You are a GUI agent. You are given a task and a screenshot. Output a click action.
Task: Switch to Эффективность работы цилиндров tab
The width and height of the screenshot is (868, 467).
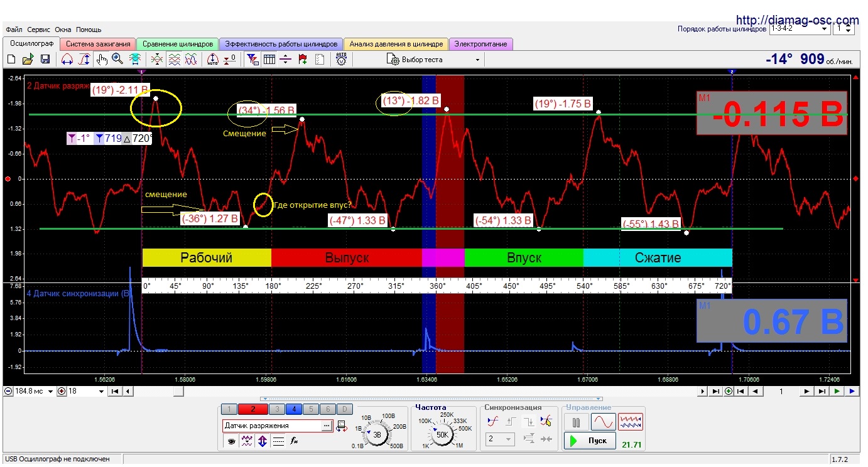coord(281,44)
